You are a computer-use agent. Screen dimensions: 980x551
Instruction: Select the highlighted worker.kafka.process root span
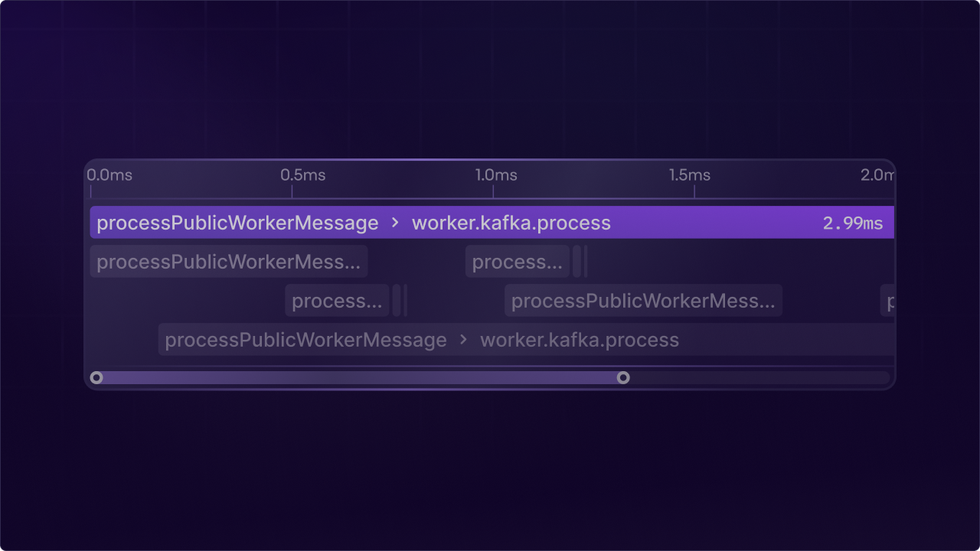pyautogui.click(x=490, y=223)
